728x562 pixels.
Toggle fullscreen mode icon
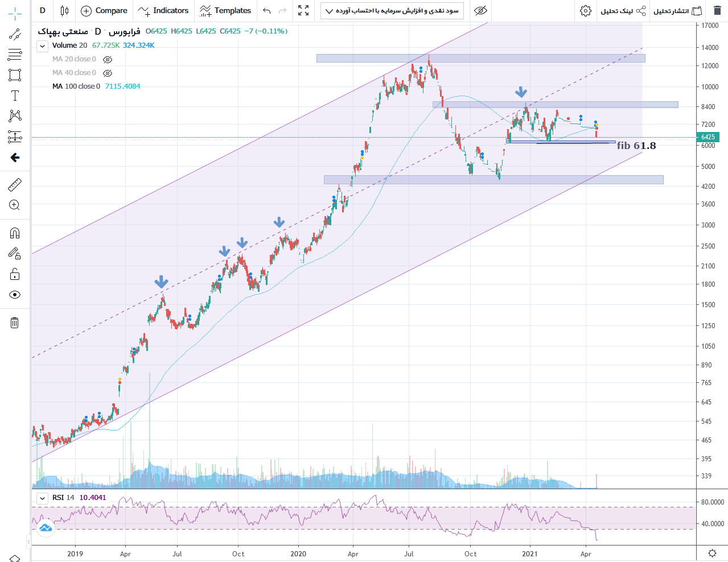pyautogui.click(x=303, y=11)
